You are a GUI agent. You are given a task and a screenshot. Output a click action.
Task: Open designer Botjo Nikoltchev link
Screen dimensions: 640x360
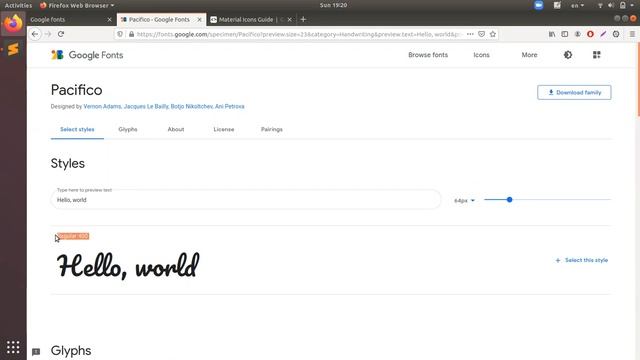191,107
